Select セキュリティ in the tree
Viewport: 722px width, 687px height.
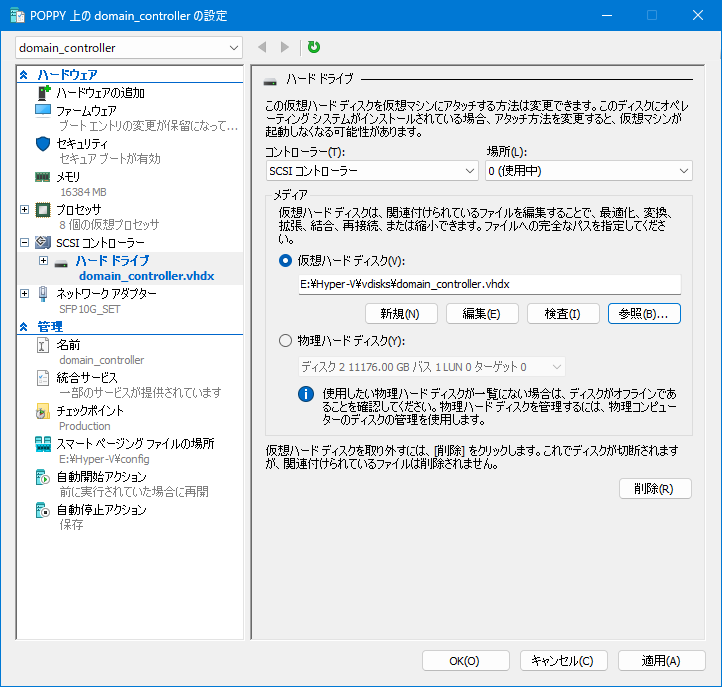pyautogui.click(x=82, y=144)
